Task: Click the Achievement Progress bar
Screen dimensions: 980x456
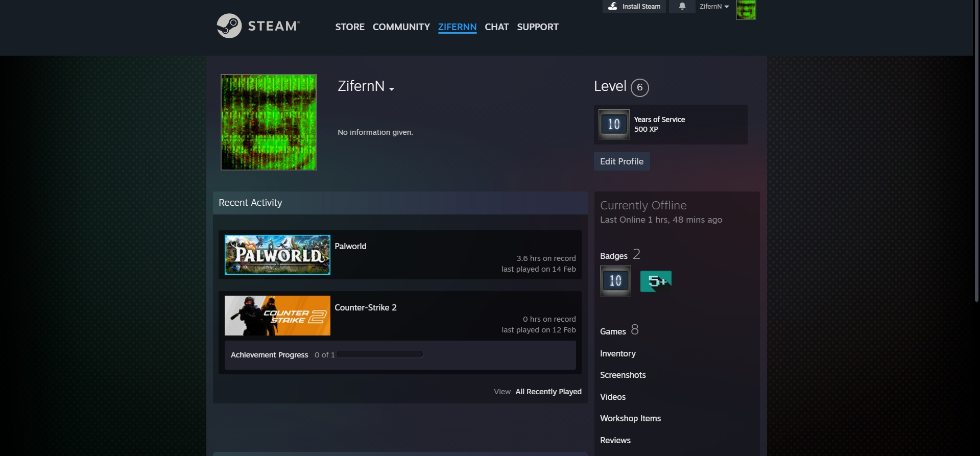Action: [x=380, y=354]
